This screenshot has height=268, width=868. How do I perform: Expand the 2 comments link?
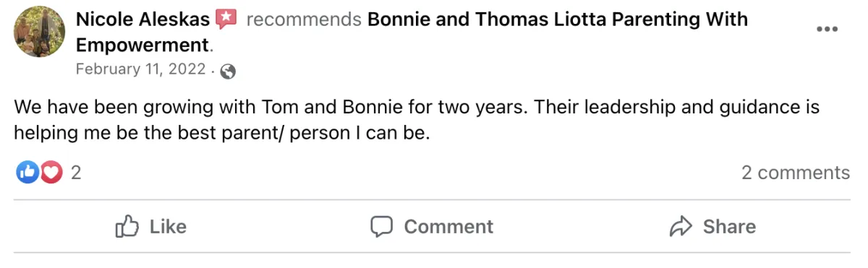tap(796, 173)
